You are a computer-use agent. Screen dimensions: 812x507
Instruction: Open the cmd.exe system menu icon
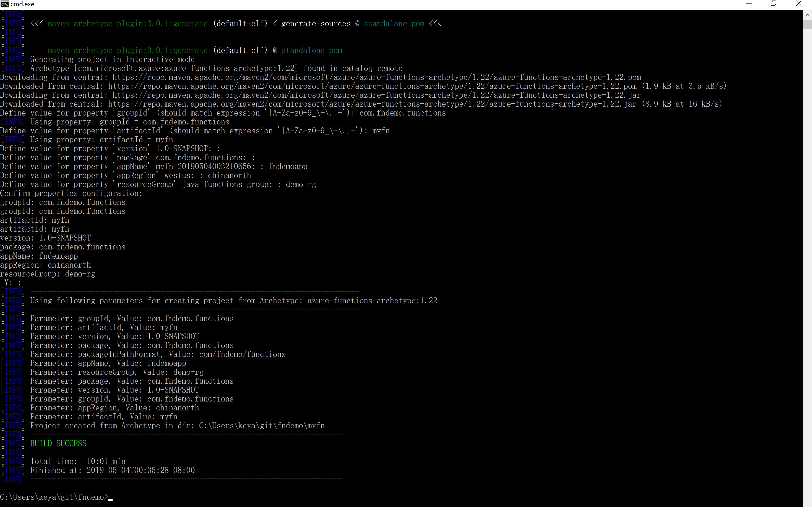[x=4, y=4]
